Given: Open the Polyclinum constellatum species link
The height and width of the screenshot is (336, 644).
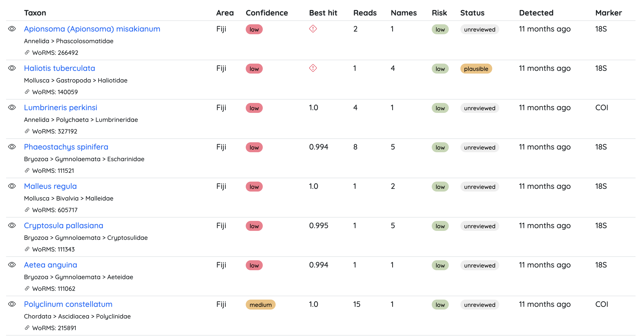Looking at the screenshot, I should click(x=68, y=304).
